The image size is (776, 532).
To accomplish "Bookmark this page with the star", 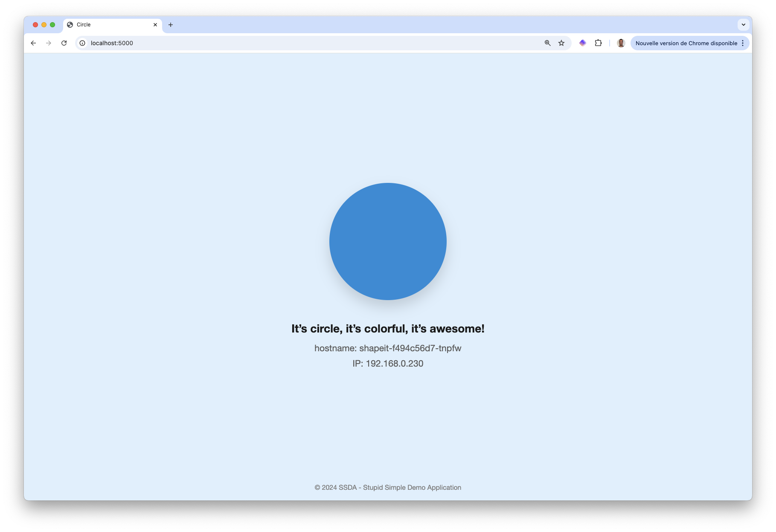I will click(561, 43).
